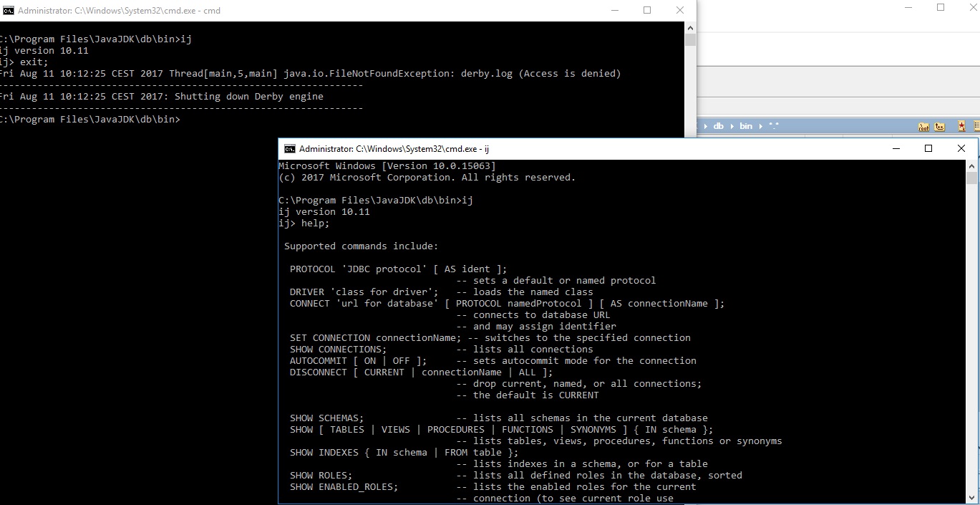980x505 pixels.
Task: Open the favorites star icon in the file manager
Action: tap(961, 127)
